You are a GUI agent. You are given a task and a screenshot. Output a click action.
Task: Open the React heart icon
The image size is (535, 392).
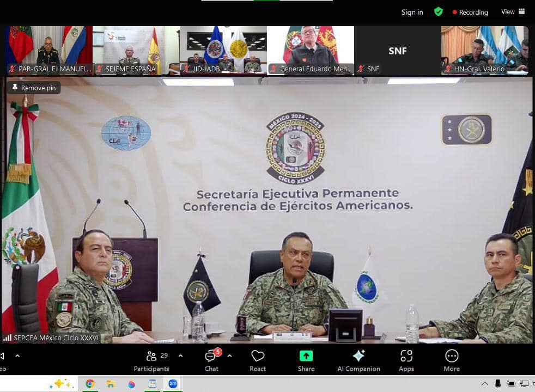click(258, 356)
